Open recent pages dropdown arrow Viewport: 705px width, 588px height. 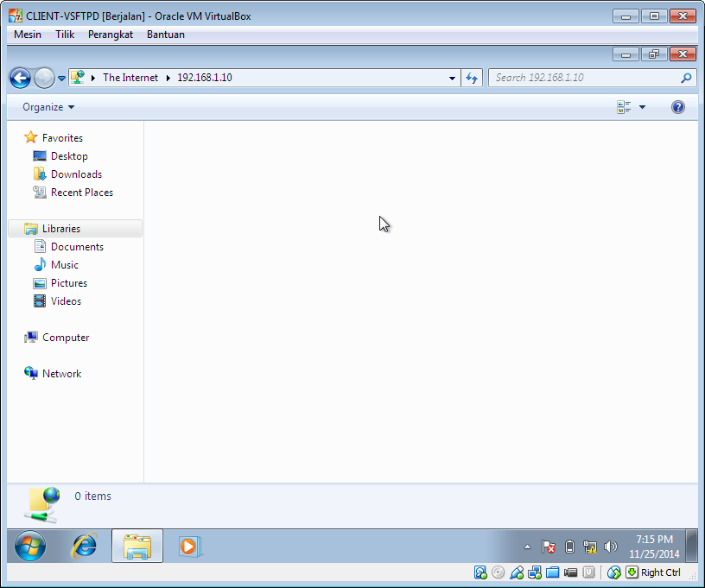coord(61,79)
